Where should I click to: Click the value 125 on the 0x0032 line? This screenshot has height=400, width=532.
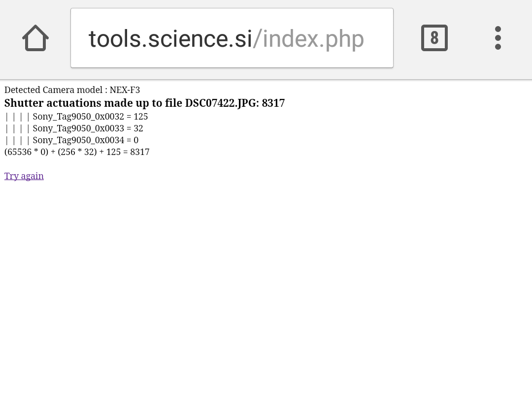coord(141,117)
